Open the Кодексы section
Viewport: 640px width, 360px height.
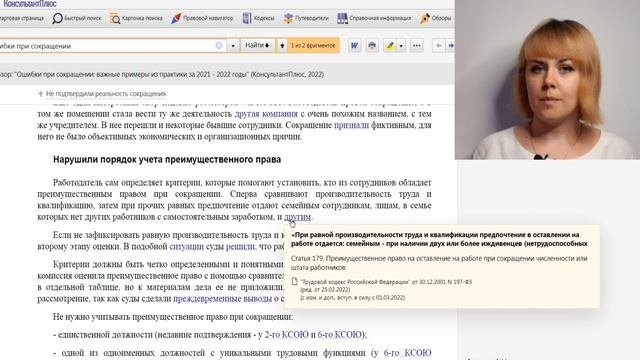tap(258, 18)
